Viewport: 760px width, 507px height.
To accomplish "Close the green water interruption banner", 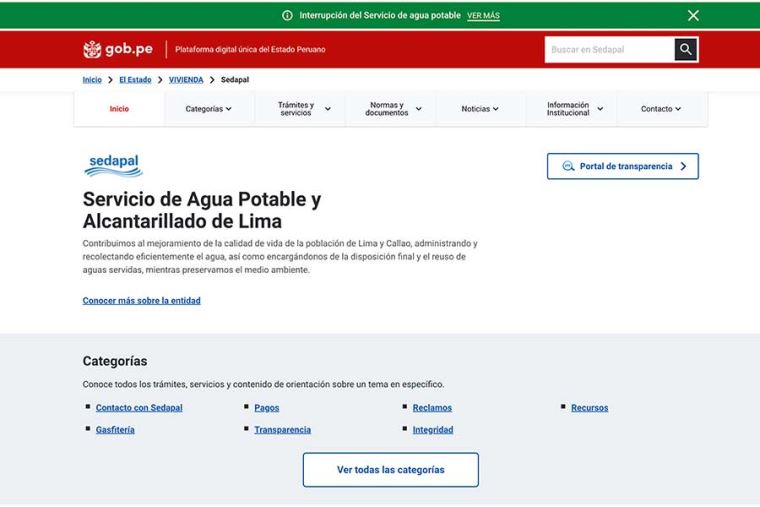I will point(693,15).
